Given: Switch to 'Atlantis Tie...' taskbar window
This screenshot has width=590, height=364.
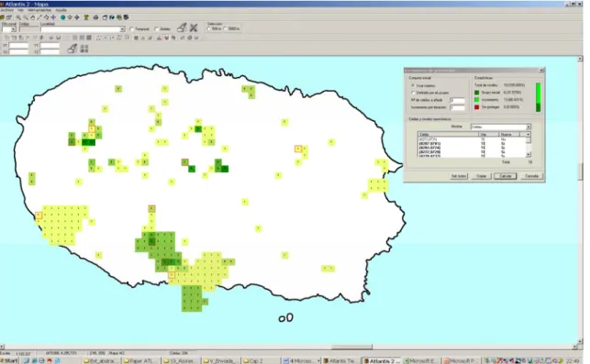Looking at the screenshot, I should tap(340, 360).
